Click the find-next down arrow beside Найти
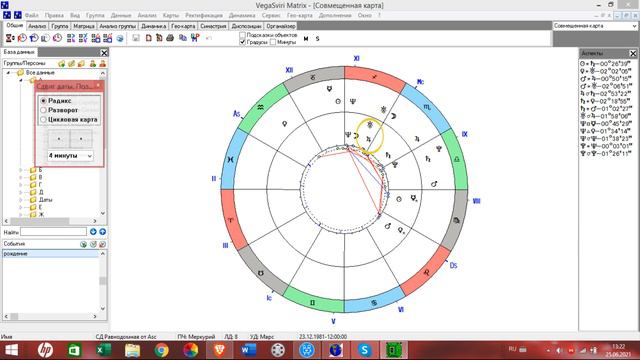Screen dimensions: 640x360 pos(93,232)
